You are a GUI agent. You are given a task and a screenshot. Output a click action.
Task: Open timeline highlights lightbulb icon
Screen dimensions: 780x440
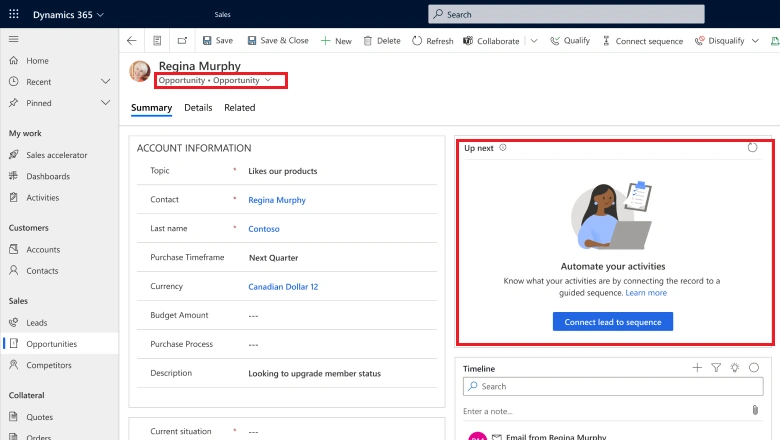[x=735, y=368]
